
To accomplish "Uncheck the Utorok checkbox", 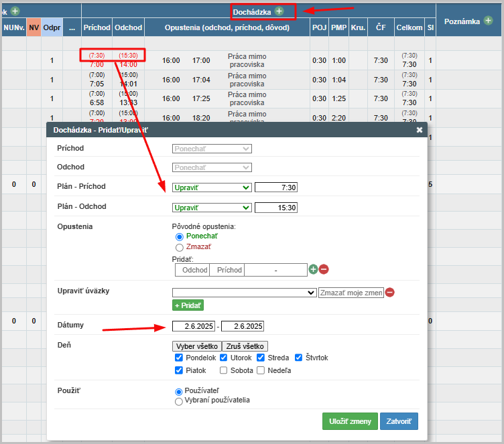I will coord(224,358).
